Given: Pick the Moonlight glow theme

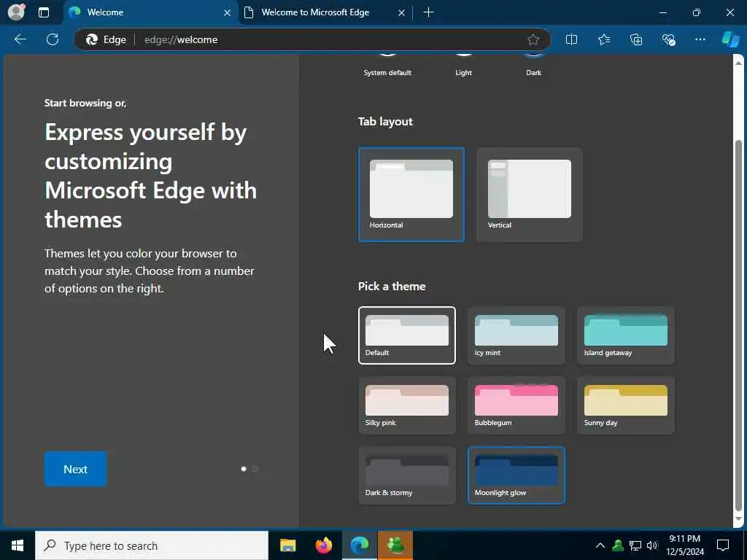Looking at the screenshot, I should pos(516,475).
